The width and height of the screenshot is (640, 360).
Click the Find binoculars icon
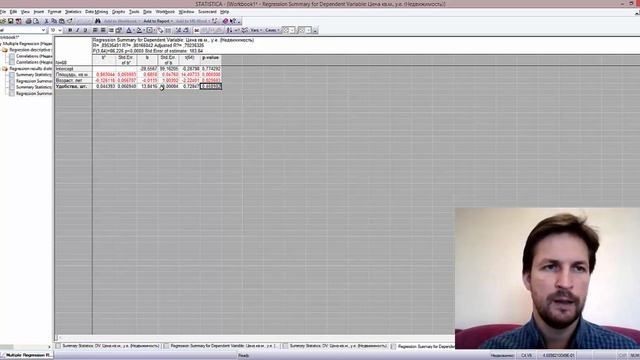click(x=98, y=21)
